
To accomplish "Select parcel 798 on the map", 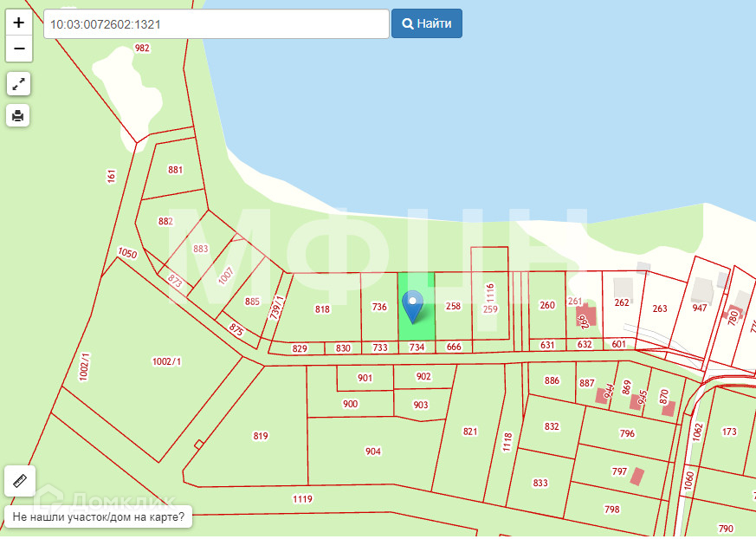I will coord(612,510).
